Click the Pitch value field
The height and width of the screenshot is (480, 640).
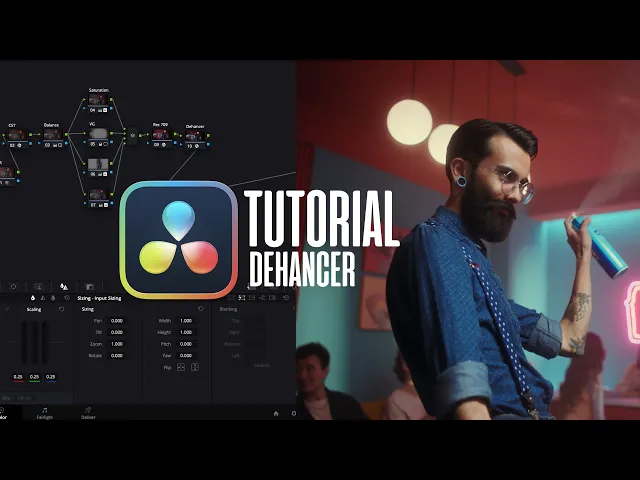186,344
